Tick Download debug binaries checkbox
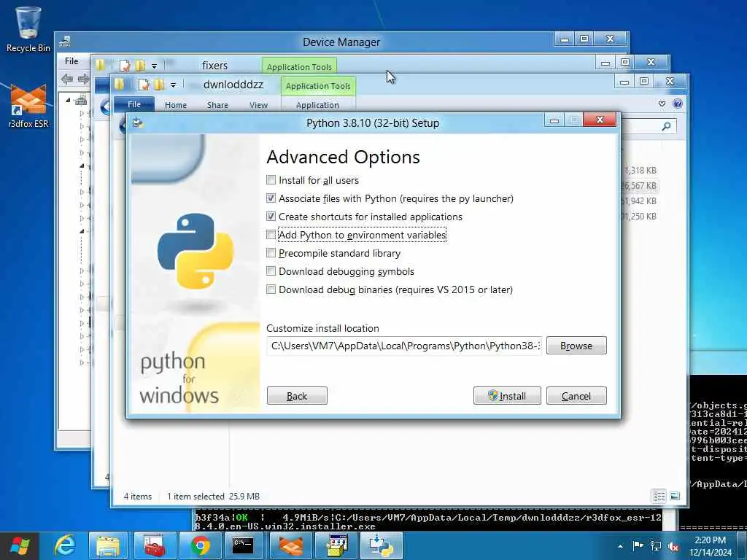Screen dimensions: 747x560 (x=271, y=289)
